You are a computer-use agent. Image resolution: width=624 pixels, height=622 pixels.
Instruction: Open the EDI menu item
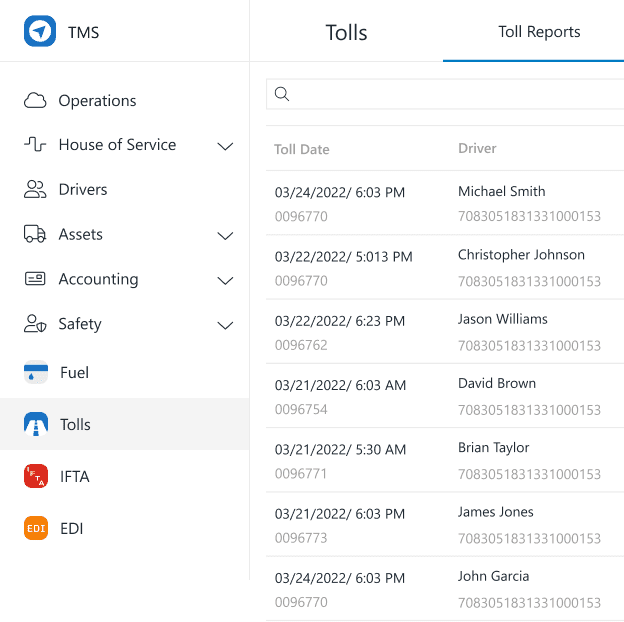(72, 528)
